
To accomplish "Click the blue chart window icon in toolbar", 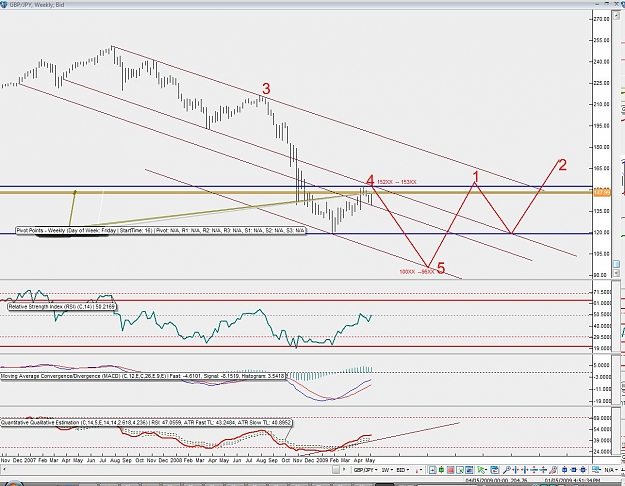I will point(469,470).
